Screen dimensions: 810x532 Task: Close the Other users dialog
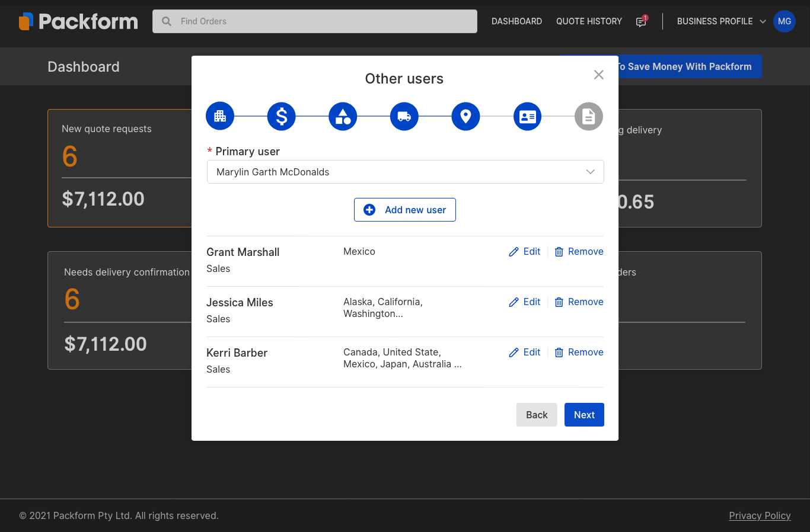click(598, 75)
